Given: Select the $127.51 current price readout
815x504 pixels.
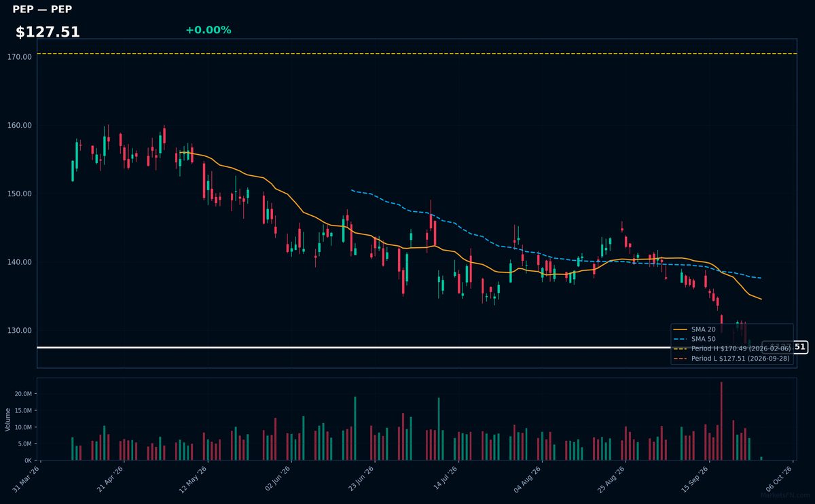Looking at the screenshot, I should pos(48,32).
